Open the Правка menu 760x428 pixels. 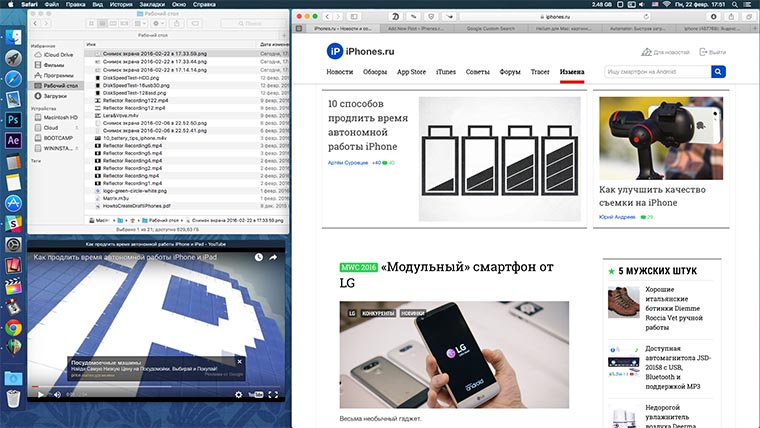(x=76, y=4)
